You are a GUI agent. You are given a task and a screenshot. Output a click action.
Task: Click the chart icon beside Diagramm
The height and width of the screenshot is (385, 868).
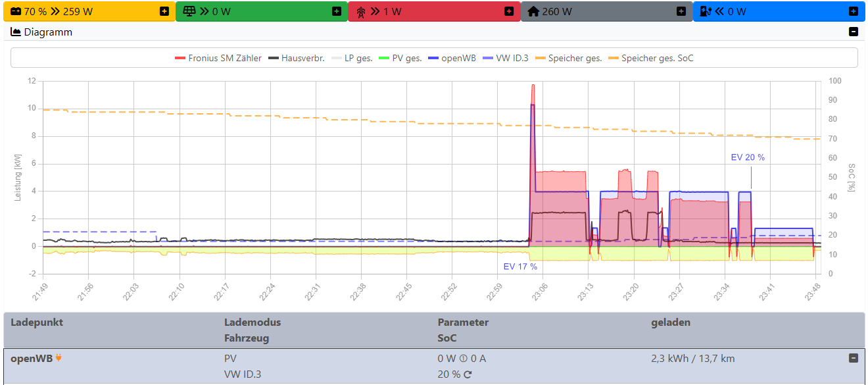pos(16,32)
